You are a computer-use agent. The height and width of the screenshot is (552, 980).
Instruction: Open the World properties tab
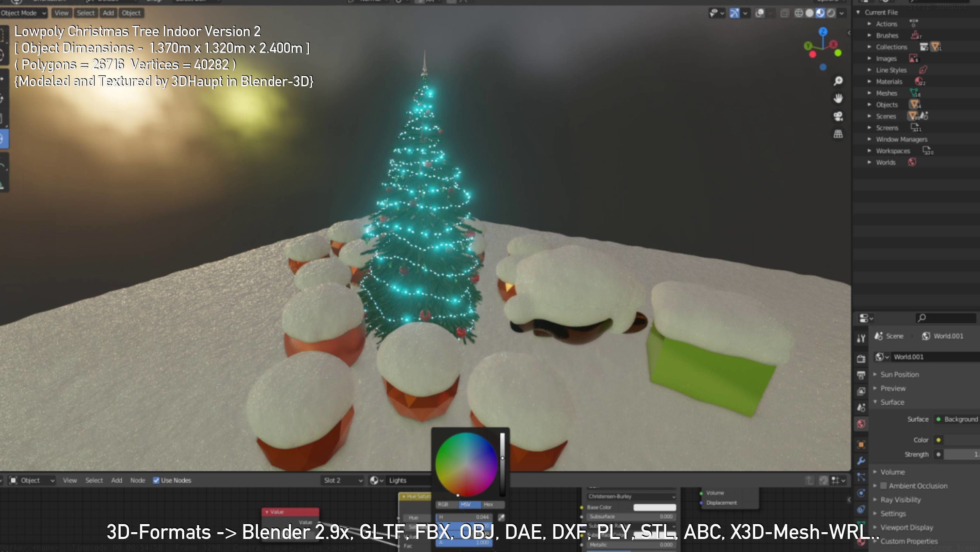coord(861,424)
